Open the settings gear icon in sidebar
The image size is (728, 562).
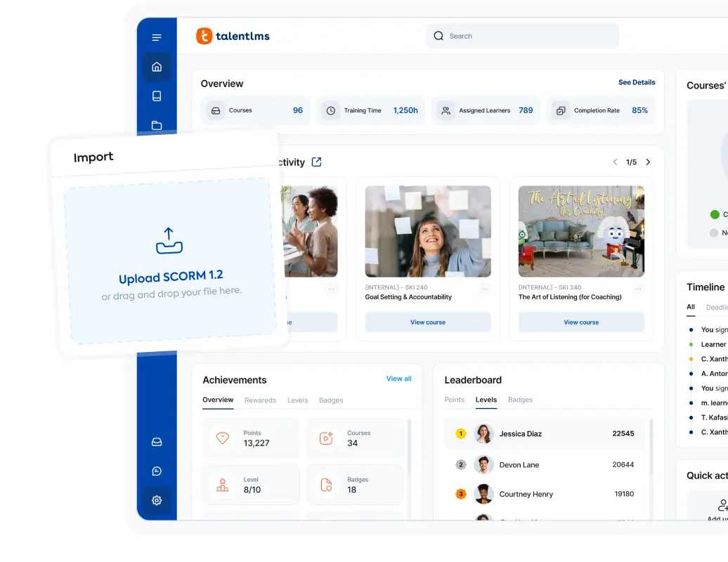[x=157, y=500]
